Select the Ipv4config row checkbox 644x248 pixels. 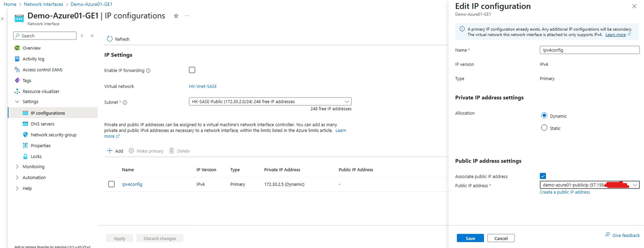[111, 184]
